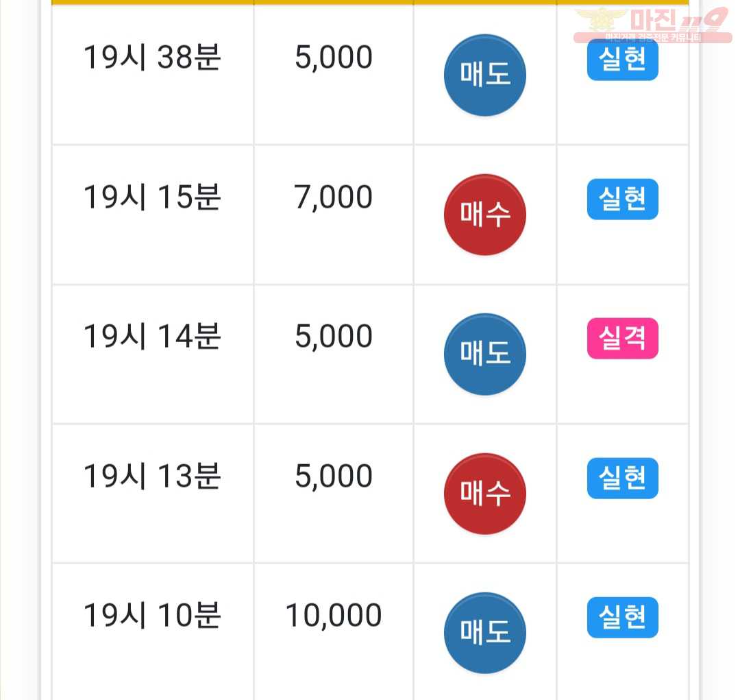Click the 19시 15분 time cell

click(x=152, y=197)
